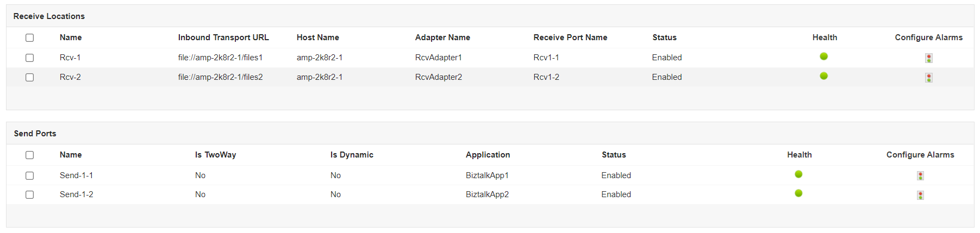Viewport: 980px width, 233px height.
Task: Open the Send-1-2 send port name
Action: [77, 194]
